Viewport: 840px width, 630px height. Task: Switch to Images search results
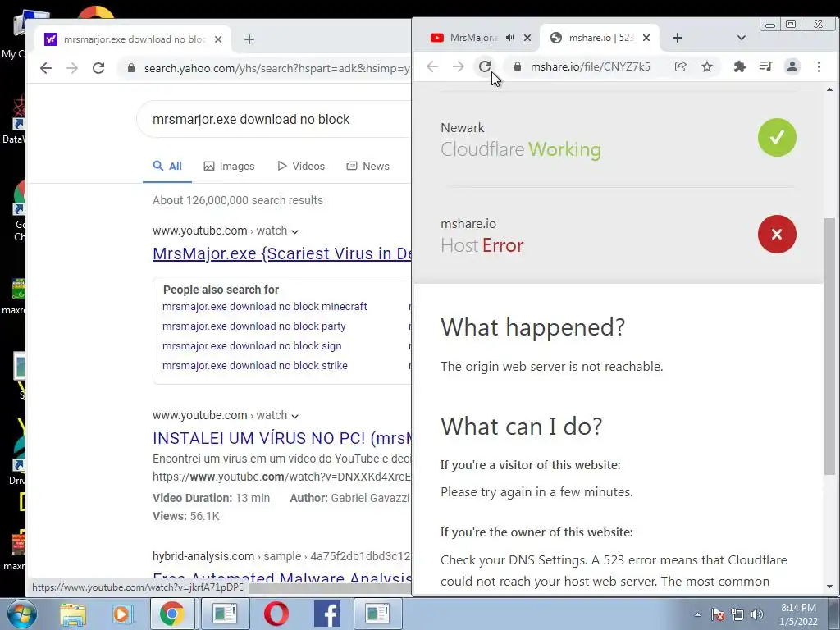(230, 166)
